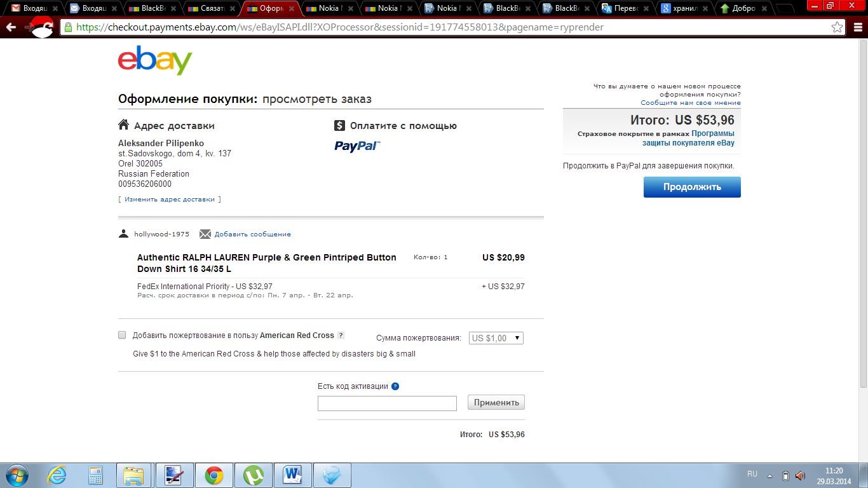Screen dimensions: 868x488
Task: Open the taskbar clock showing 11:20
Action: pyautogui.click(x=834, y=475)
